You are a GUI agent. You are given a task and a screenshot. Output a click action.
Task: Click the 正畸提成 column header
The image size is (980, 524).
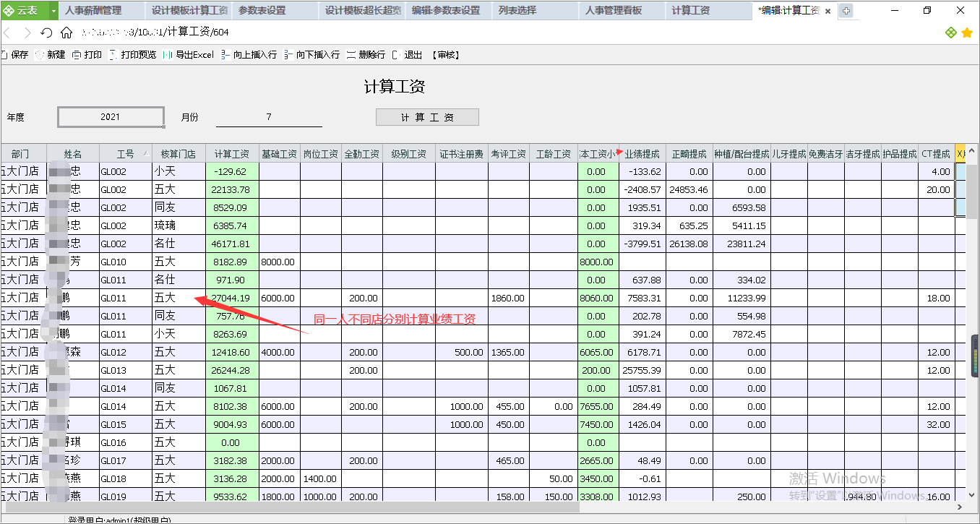coord(689,154)
